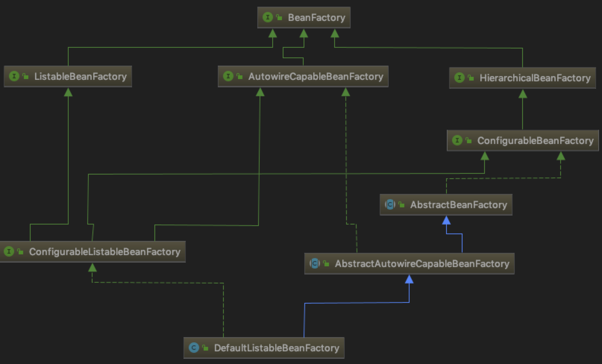Click the interface icon on ConfigurableBeanFactory
Screen dimensions: 602x364
457,140
